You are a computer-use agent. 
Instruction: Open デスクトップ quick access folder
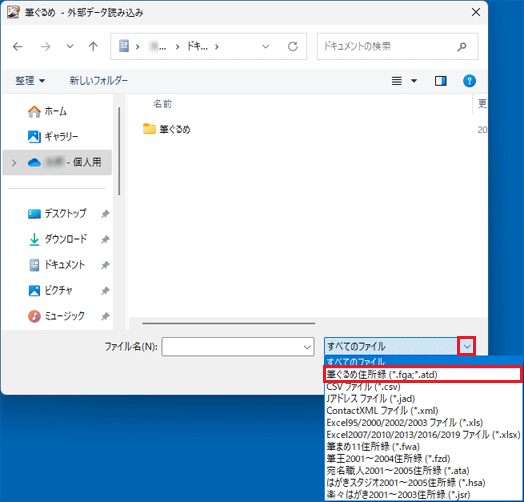tap(57, 214)
